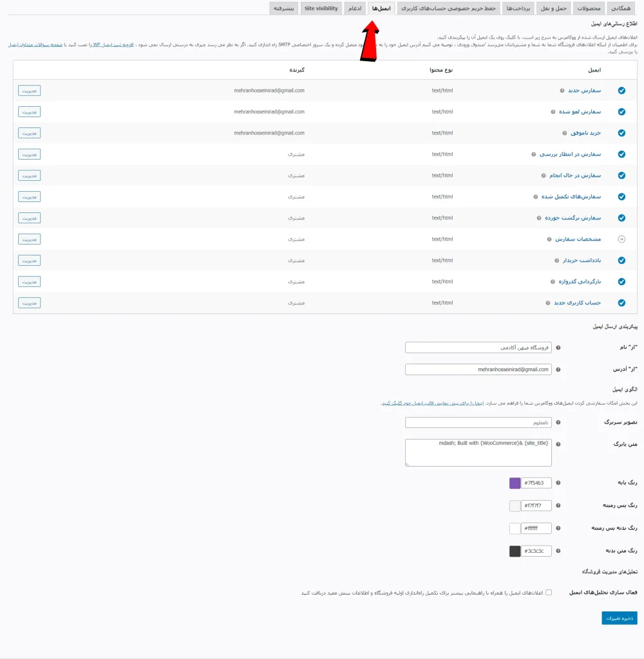Image resolution: width=644 pixels, height=659 pixels.
Task: Click مدیریت button for سفارش لغو شده
Action: coord(29,111)
